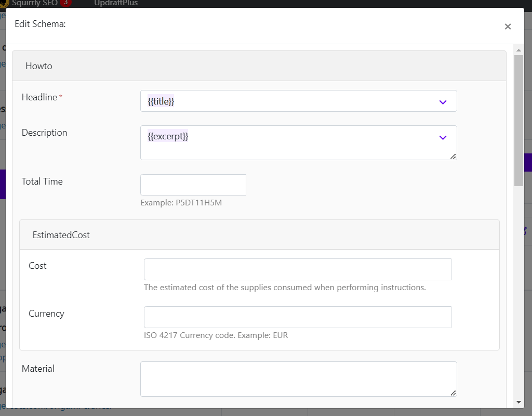This screenshot has height=416, width=532.
Task: Expand the Headline variable dropdown chevron
Action: click(443, 102)
